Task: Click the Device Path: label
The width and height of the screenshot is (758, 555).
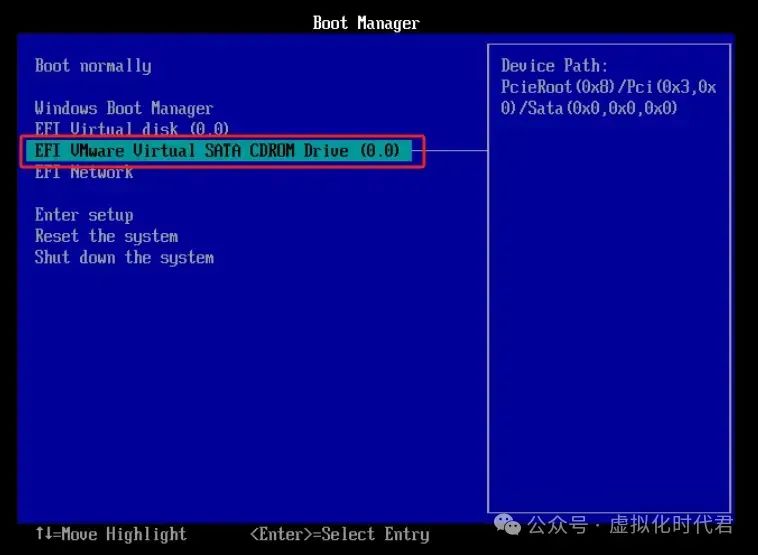Action: tap(554, 65)
